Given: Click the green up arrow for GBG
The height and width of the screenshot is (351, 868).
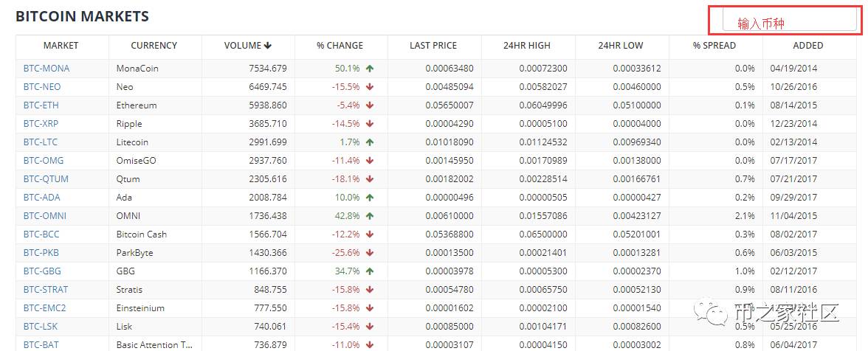Looking at the screenshot, I should coord(370,271).
